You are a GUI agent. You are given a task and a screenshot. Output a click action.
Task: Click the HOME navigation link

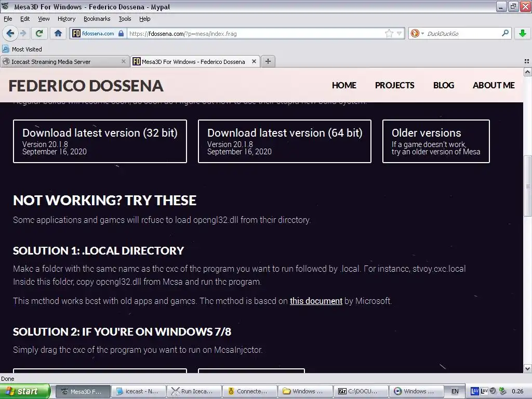pos(344,85)
